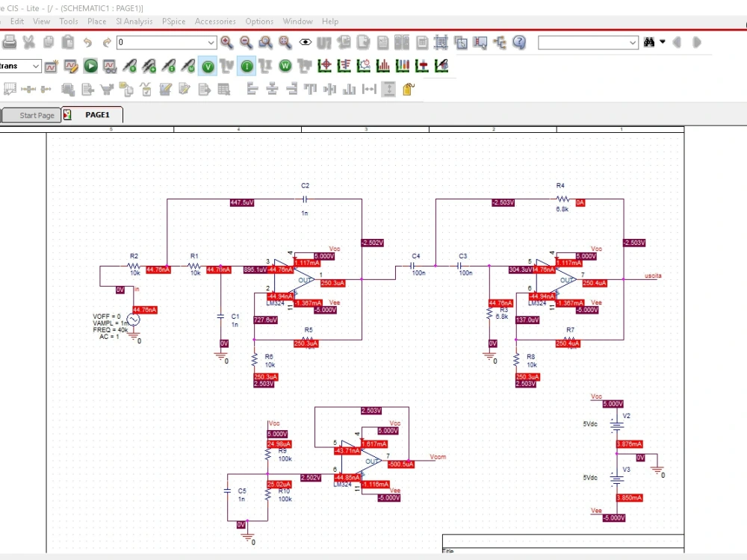The height and width of the screenshot is (560, 747).
Task: Click View Simulation Results icon
Action: click(x=110, y=66)
